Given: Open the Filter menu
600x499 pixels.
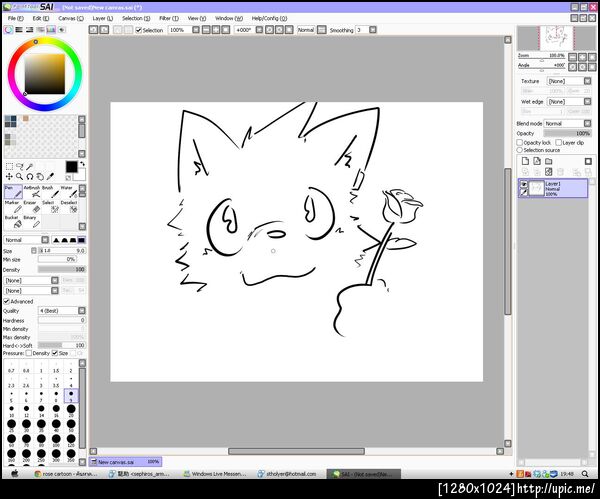Looking at the screenshot, I should coord(169,18).
